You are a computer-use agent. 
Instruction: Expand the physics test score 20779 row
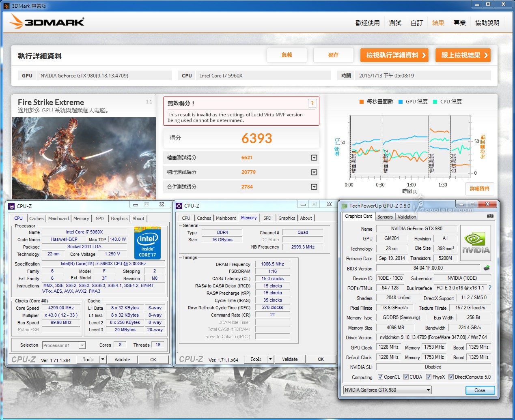[314, 172]
